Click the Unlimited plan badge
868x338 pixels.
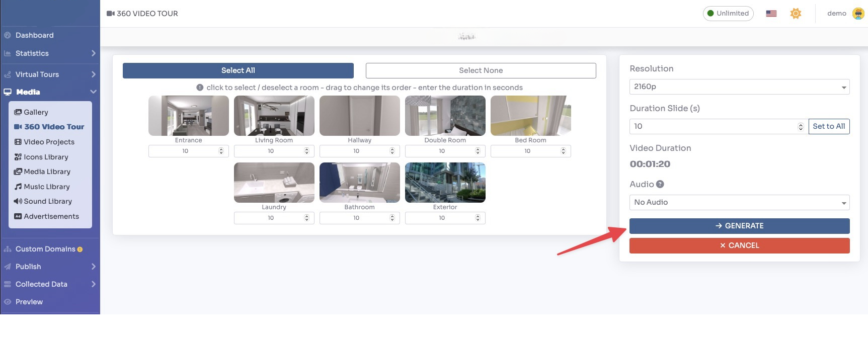click(728, 14)
